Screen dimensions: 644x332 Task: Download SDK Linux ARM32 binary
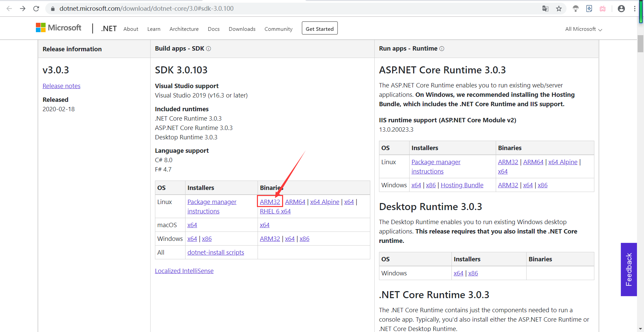tap(270, 202)
